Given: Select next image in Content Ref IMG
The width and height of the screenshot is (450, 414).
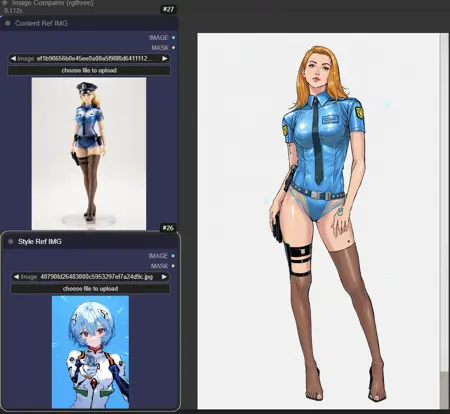Looking at the screenshot, I should [165, 59].
